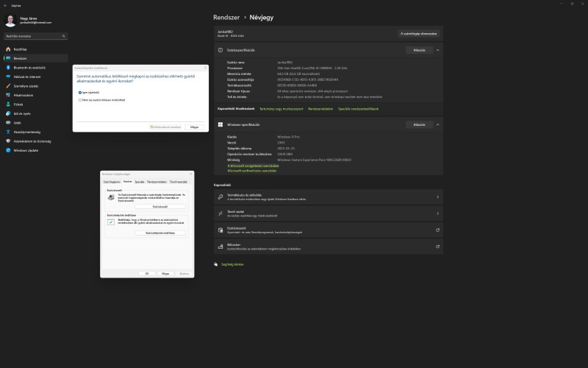
Task: Open the Segítség kérése link
Action: click(x=232, y=264)
